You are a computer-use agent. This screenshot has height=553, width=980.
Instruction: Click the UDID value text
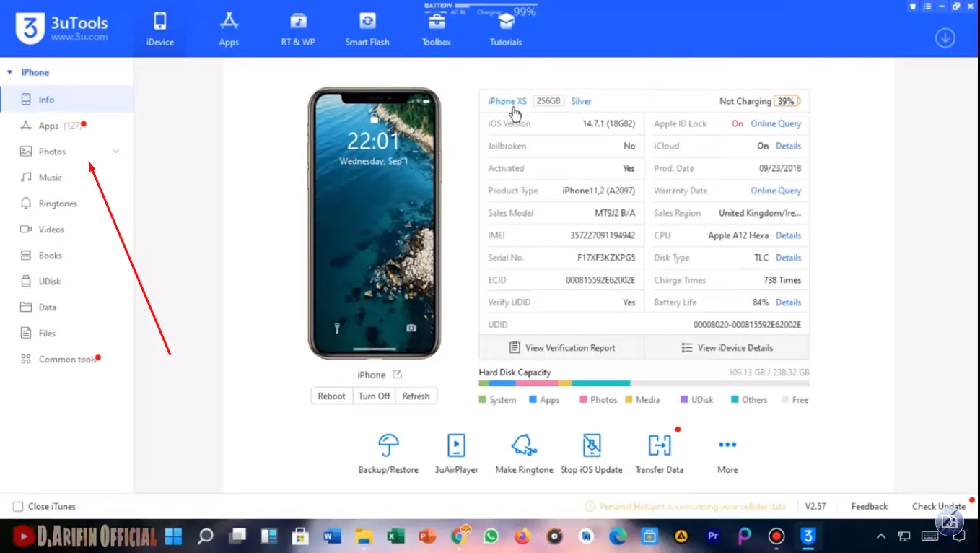(x=747, y=325)
